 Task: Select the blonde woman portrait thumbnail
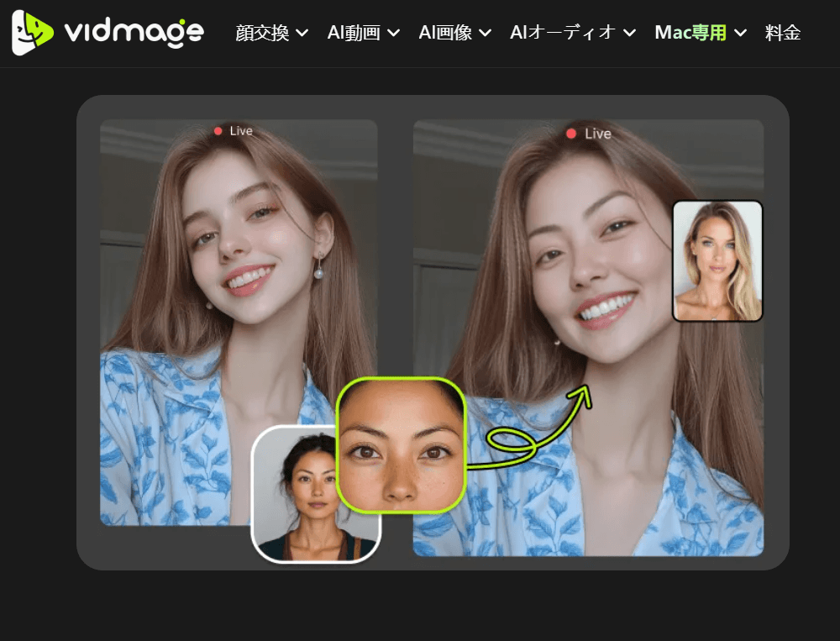coord(717,260)
